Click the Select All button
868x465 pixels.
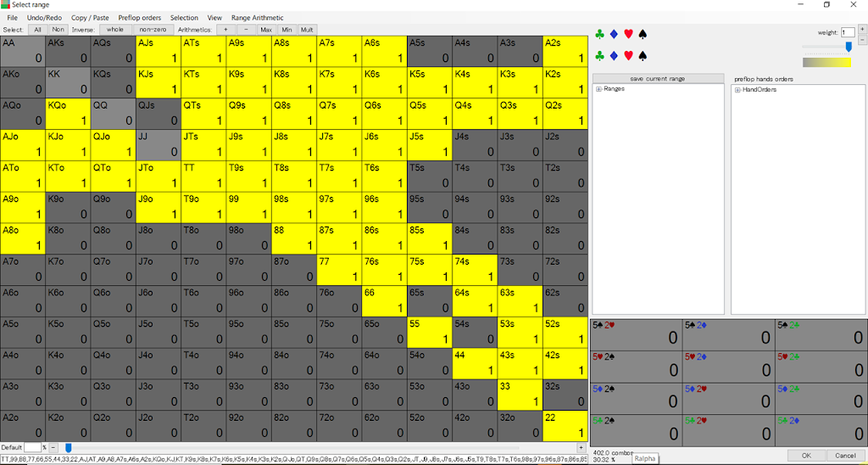click(x=37, y=30)
